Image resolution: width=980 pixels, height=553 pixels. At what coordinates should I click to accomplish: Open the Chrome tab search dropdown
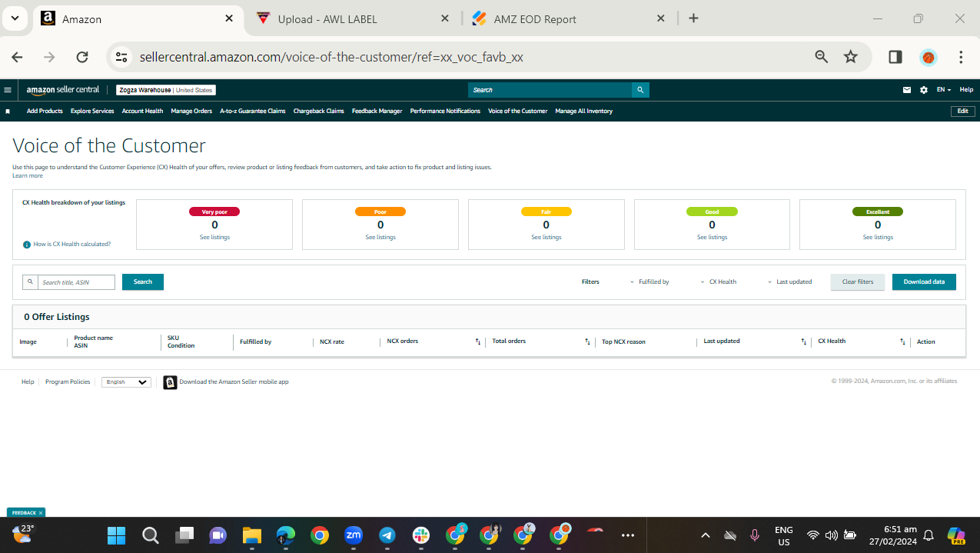pos(15,18)
